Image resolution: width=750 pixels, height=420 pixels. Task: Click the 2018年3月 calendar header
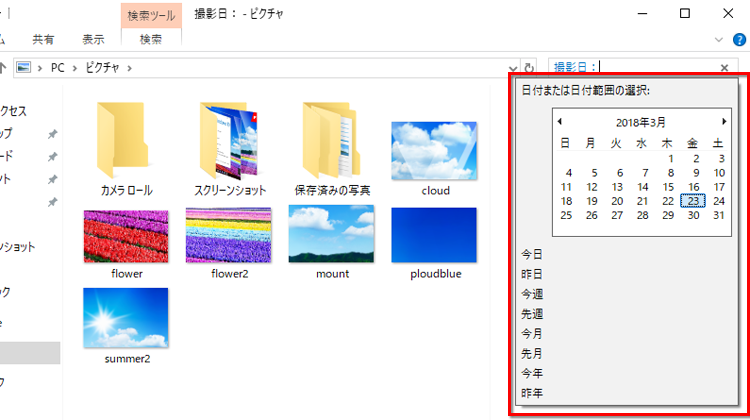coord(640,122)
